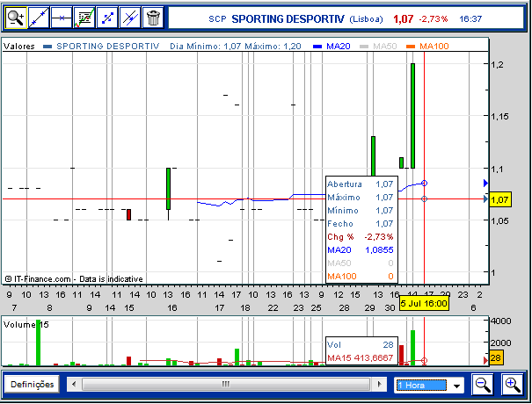This screenshot has height=404, width=532.
Task: Click the yellow 1,07 price tag
Action: (500, 199)
